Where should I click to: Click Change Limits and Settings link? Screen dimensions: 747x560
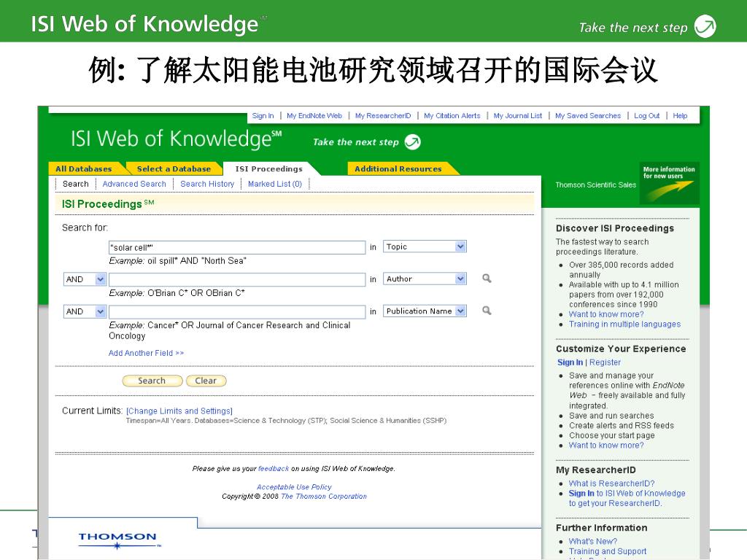(179, 411)
